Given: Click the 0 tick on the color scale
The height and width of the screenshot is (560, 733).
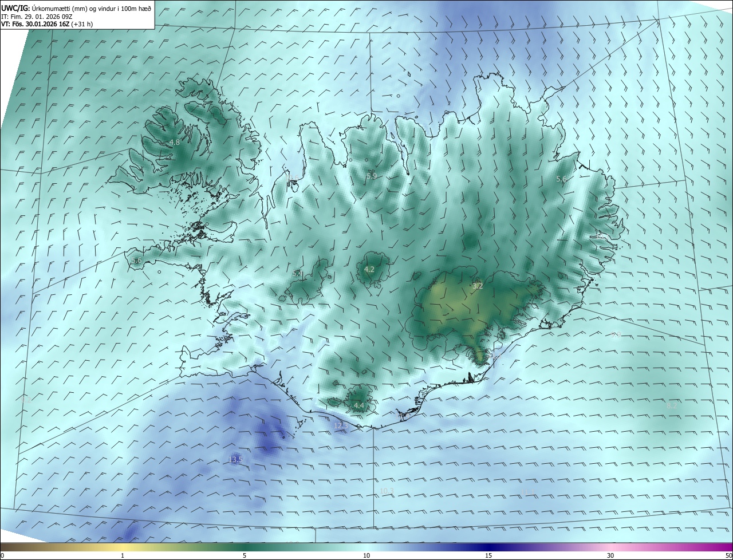Looking at the screenshot, I should [2, 555].
